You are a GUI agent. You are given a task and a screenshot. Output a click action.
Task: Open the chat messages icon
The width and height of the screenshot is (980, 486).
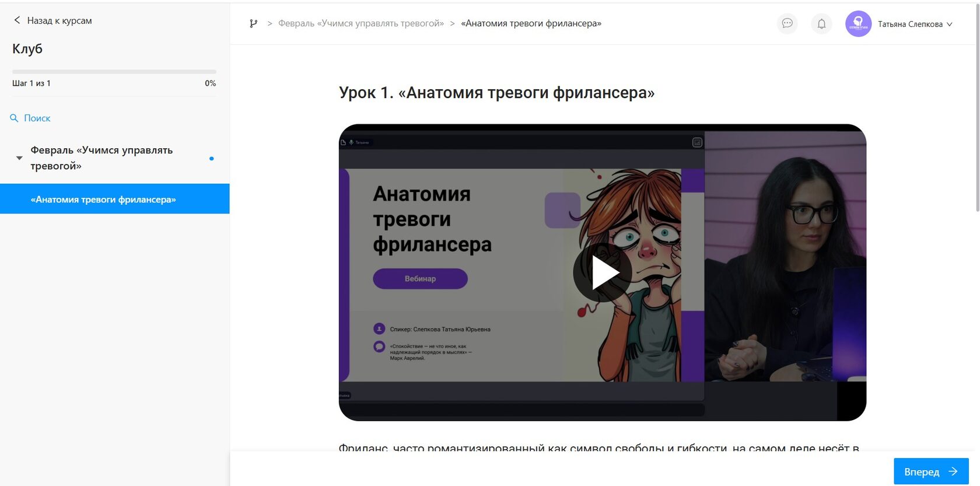click(787, 23)
